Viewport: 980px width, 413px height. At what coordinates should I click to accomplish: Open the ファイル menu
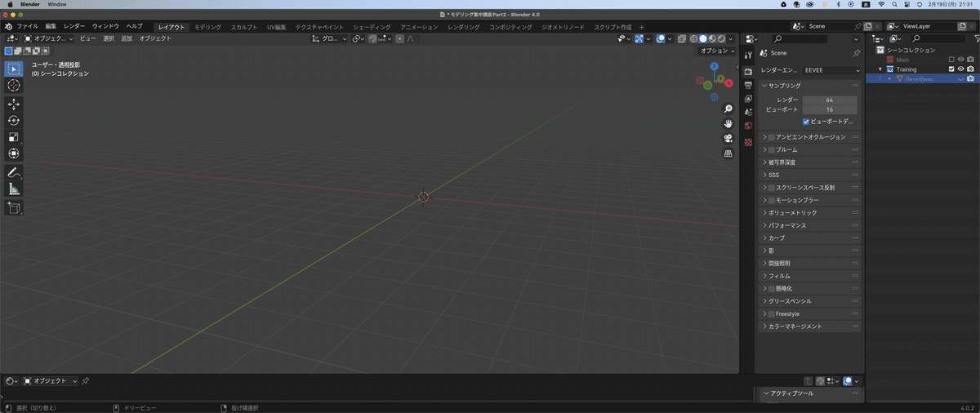pos(27,27)
